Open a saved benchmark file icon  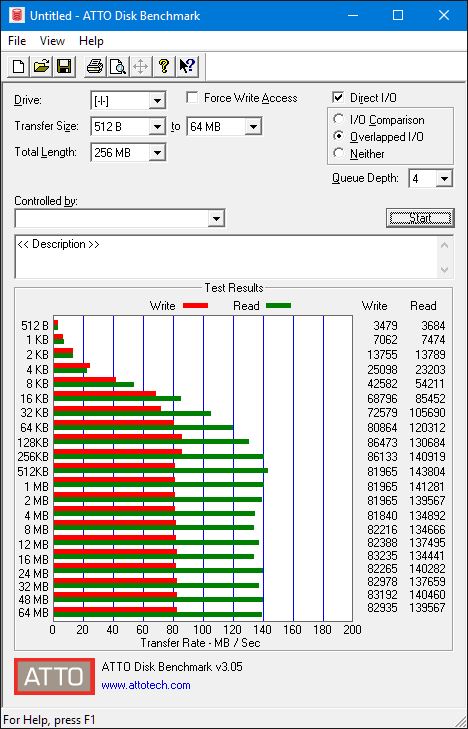point(41,66)
